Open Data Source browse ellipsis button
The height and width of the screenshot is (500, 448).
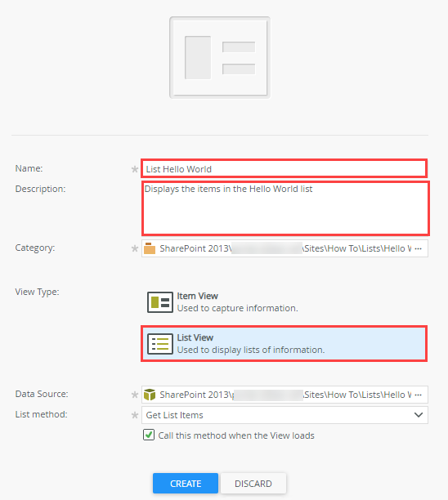[419, 395]
